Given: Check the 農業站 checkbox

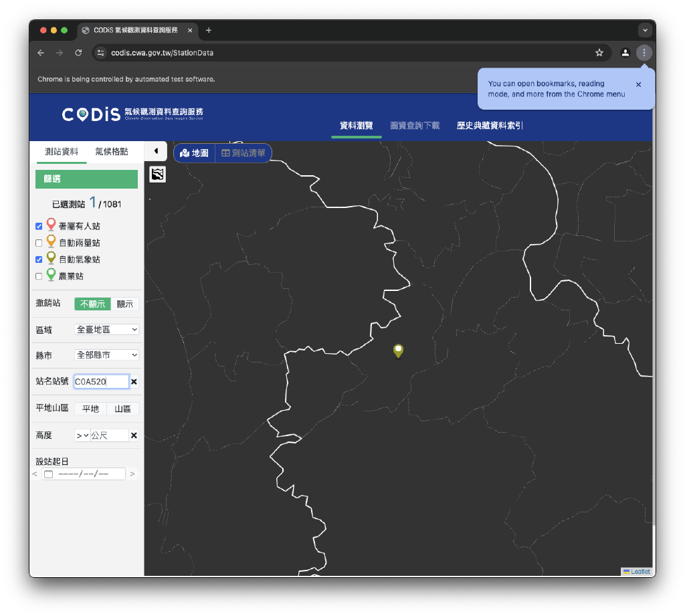Looking at the screenshot, I should click(39, 276).
